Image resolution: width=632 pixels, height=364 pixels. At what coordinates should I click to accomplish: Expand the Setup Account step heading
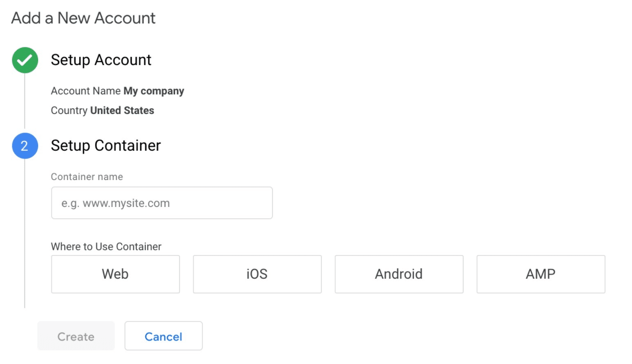(101, 60)
